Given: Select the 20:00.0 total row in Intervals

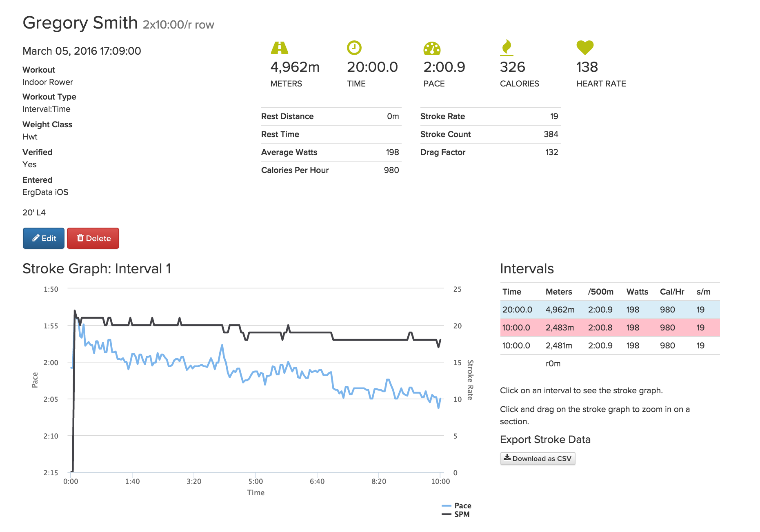Looking at the screenshot, I should click(x=610, y=310).
